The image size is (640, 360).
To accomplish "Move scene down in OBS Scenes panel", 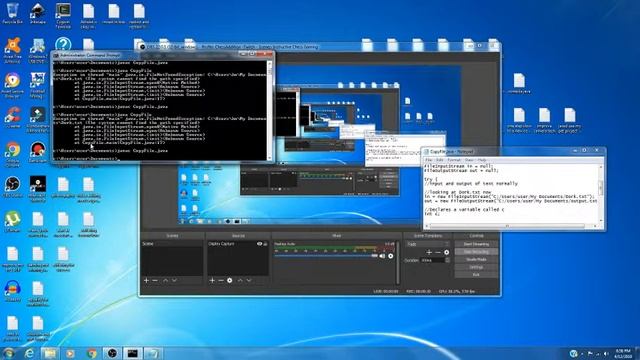I will click(x=174, y=280).
